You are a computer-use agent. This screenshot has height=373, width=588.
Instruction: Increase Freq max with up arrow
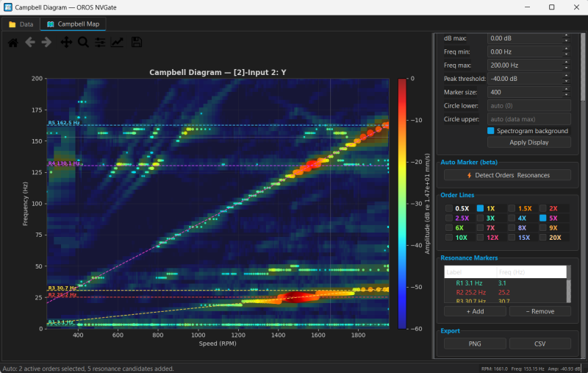(x=566, y=63)
